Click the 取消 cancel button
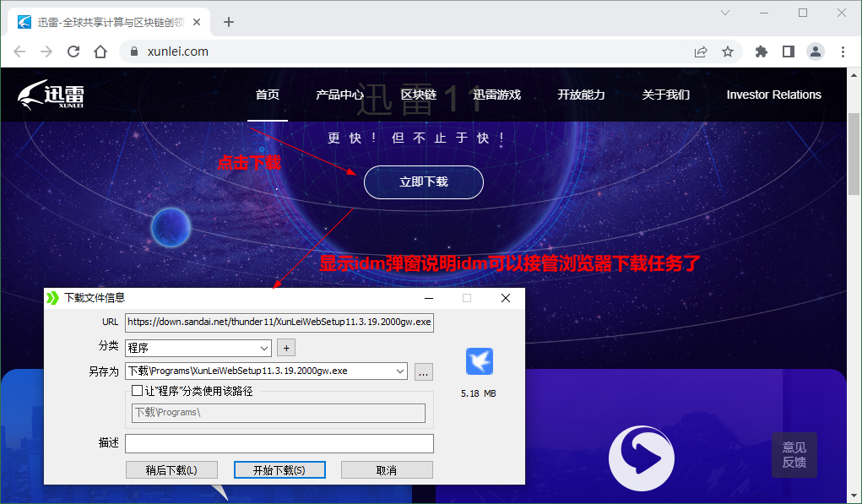The image size is (862, 504). (387, 470)
